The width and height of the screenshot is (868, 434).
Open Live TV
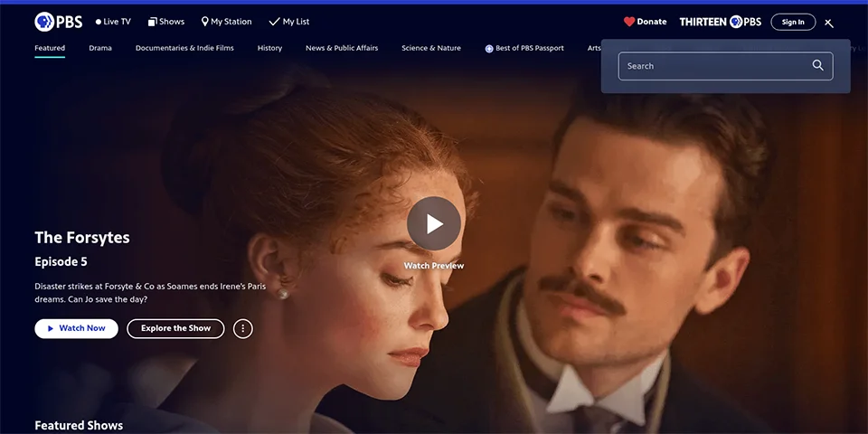[113, 22]
